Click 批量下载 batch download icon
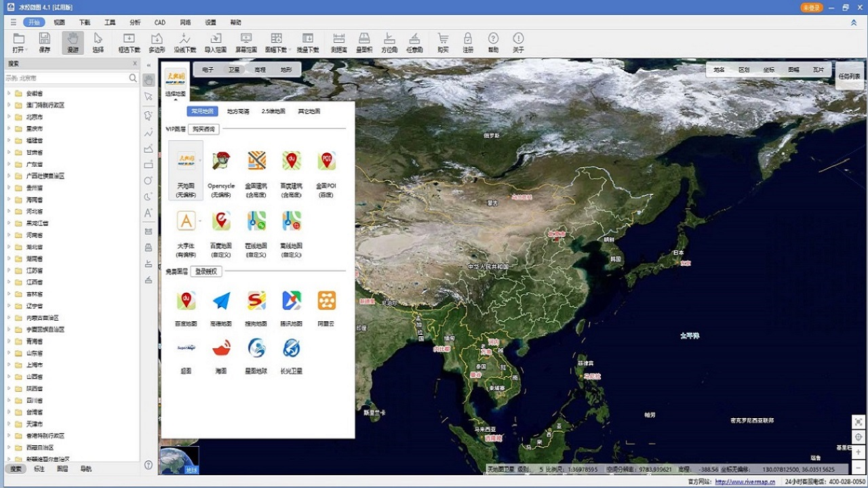This screenshot has width=868, height=488. pyautogui.click(x=308, y=39)
